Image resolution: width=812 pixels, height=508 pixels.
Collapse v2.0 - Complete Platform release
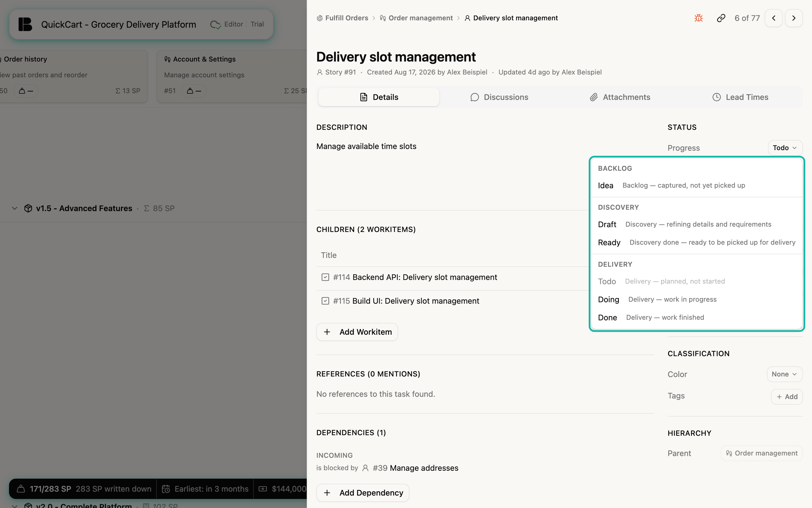(x=14, y=506)
